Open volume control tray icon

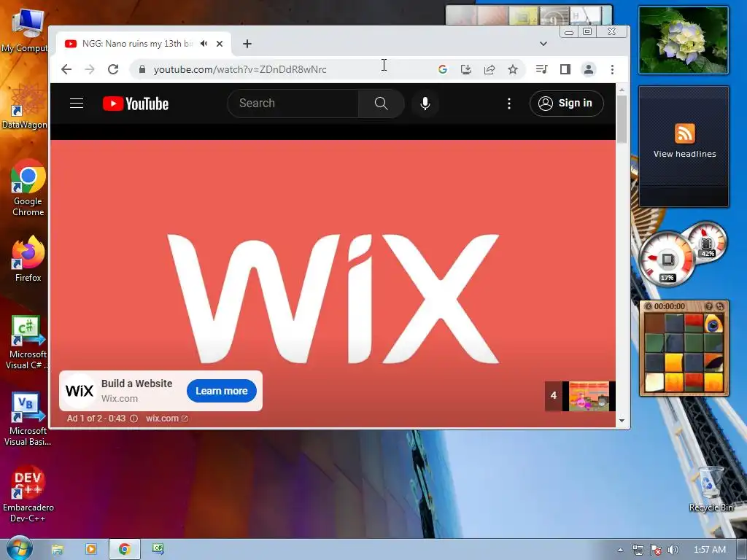(673, 550)
